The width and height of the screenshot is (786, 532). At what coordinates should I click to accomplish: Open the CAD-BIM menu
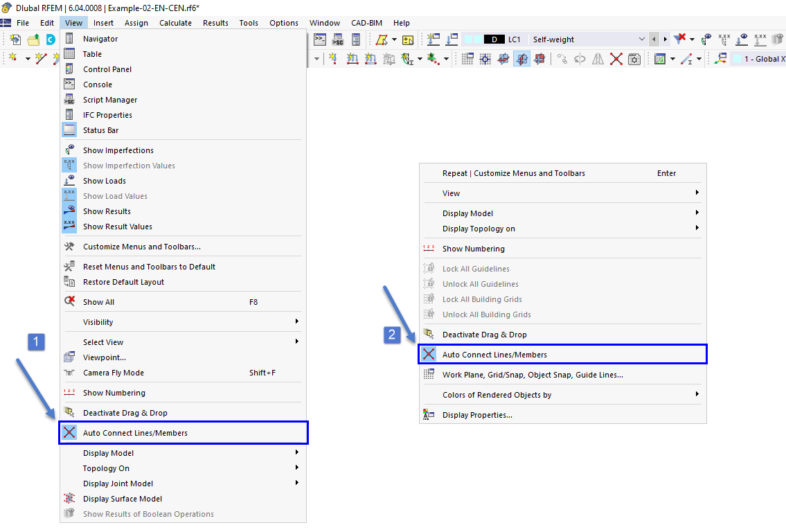coord(366,22)
